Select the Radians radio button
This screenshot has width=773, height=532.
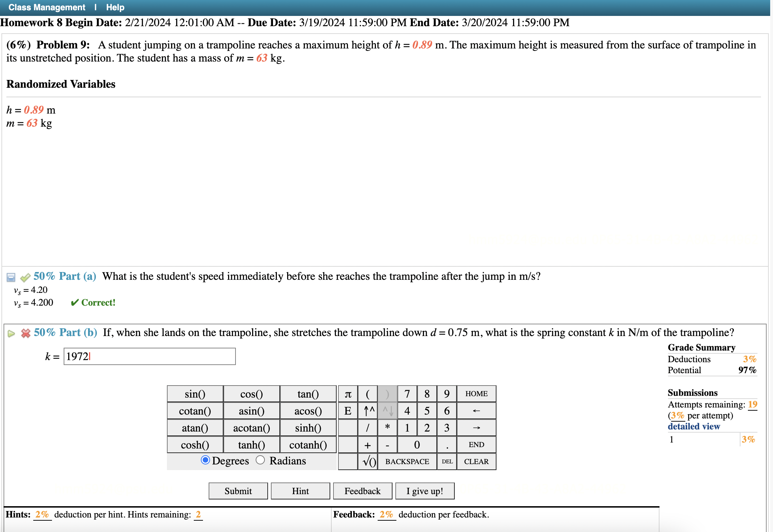click(x=261, y=461)
